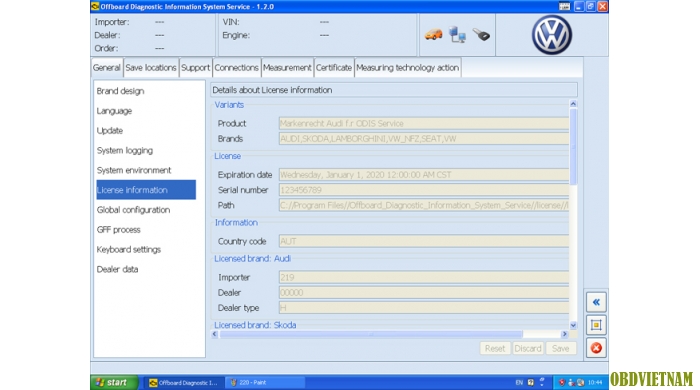The width and height of the screenshot is (700, 390).
Task: Switch to the Connections tab
Action: [236, 68]
